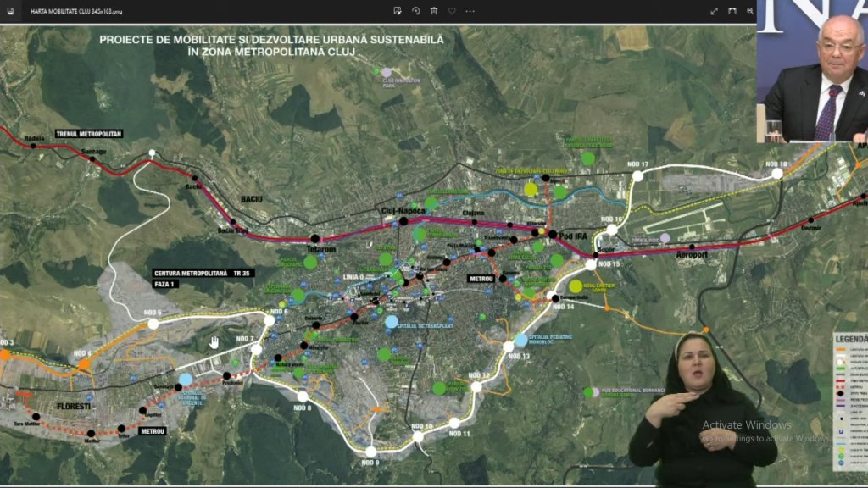The height and width of the screenshot is (488, 868).
Task: Click the Cluj-Napoca station label
Action: tap(403, 211)
